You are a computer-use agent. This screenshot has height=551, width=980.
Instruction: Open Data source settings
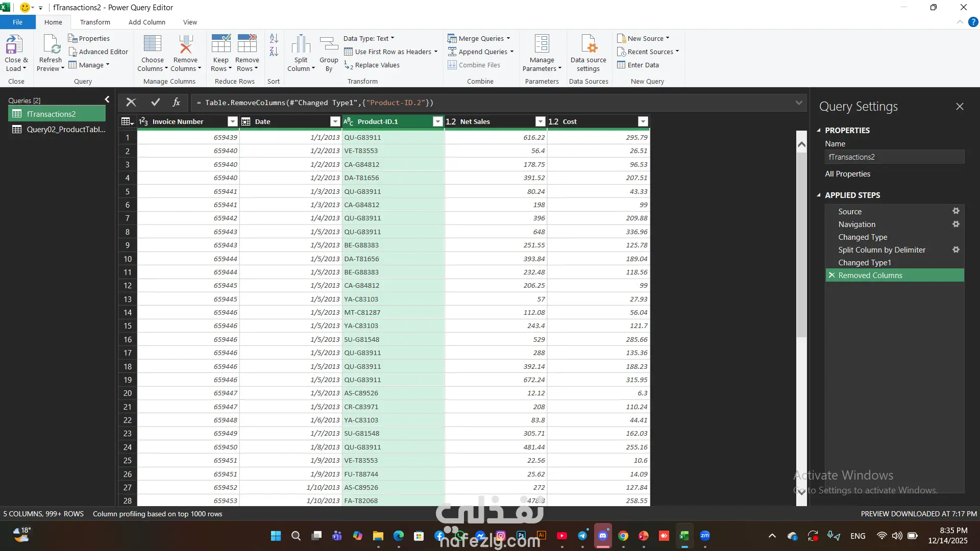[588, 45]
